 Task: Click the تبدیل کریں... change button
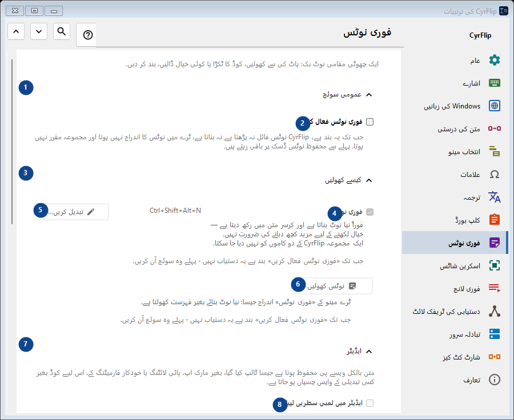71,212
